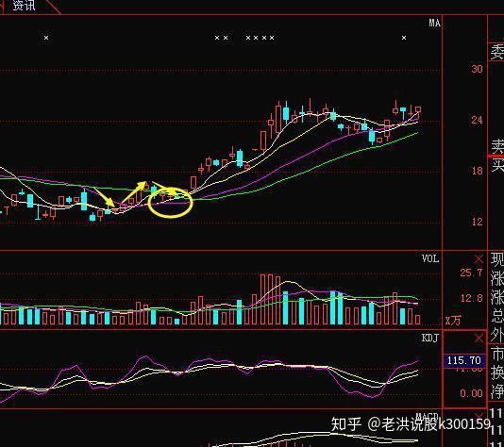Click the price axis label 18
Image resolution: width=504 pixels, height=447 pixels.
pos(477,171)
